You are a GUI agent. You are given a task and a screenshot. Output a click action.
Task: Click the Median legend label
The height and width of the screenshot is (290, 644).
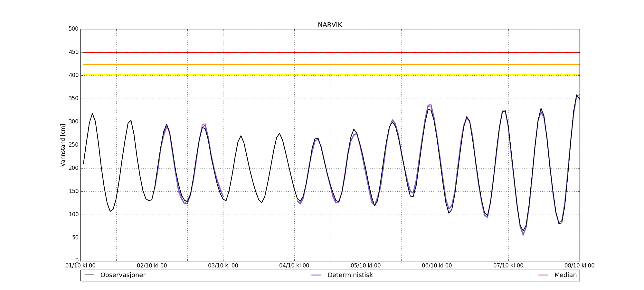point(565,275)
